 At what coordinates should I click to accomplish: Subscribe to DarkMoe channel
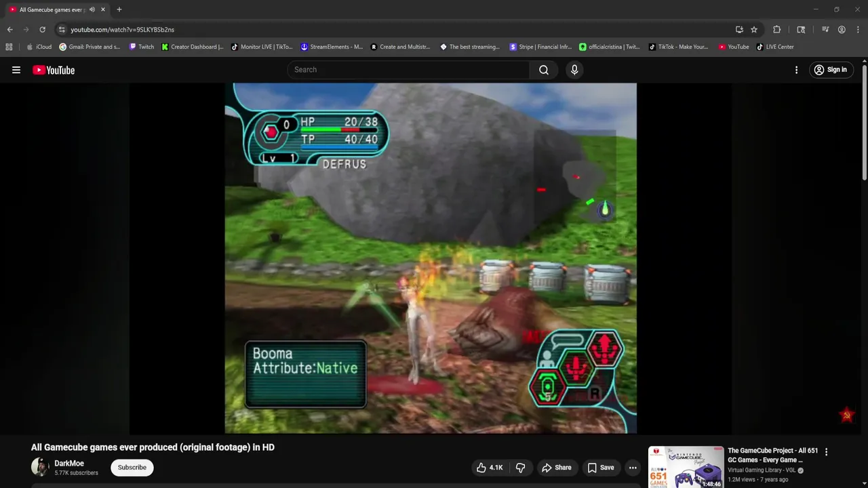[132, 468]
